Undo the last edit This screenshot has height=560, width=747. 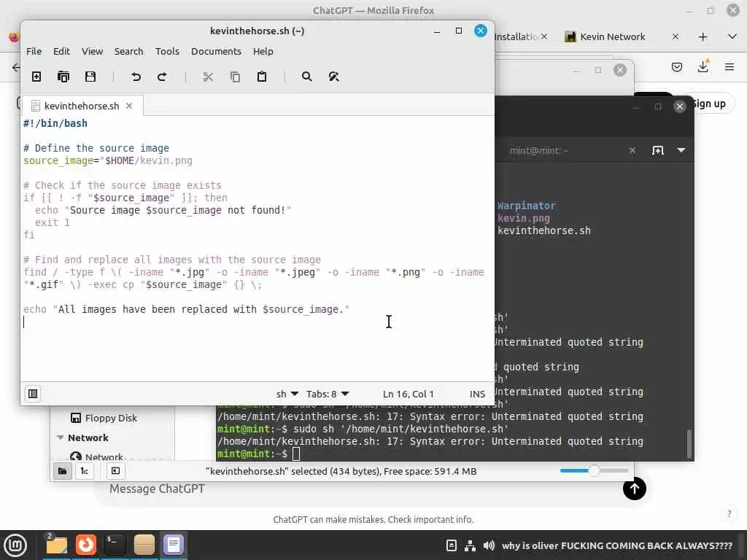(136, 77)
